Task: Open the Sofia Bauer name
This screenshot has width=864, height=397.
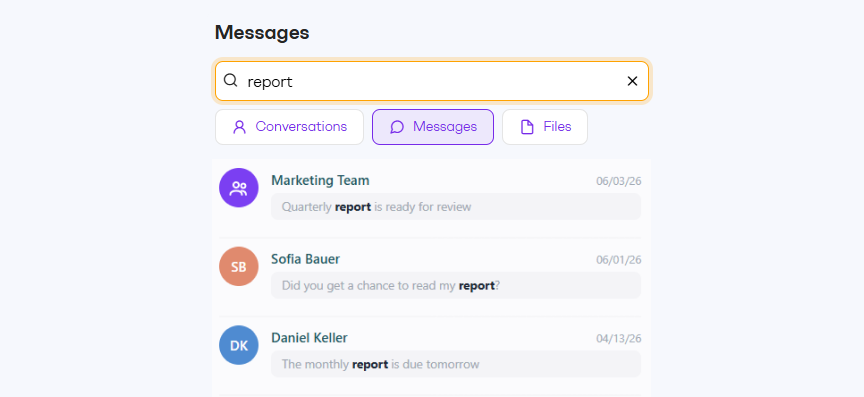Action: pos(305,259)
